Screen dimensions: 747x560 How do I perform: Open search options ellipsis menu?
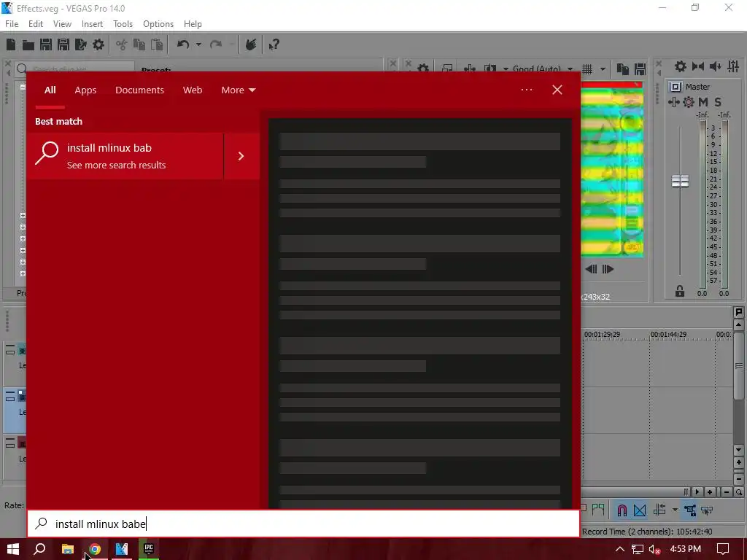click(527, 90)
